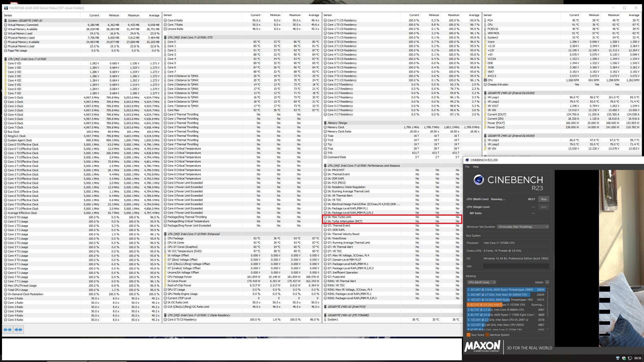Select the Package/Ring Thermal Throttling row
644x362 pixels.
tap(242, 217)
